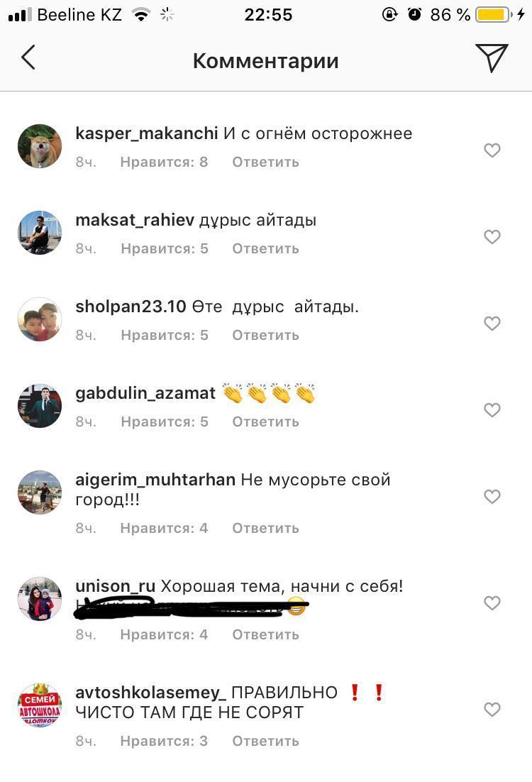Reply to unison_ru via Ответить
This screenshot has height=782, width=532.
point(265,635)
